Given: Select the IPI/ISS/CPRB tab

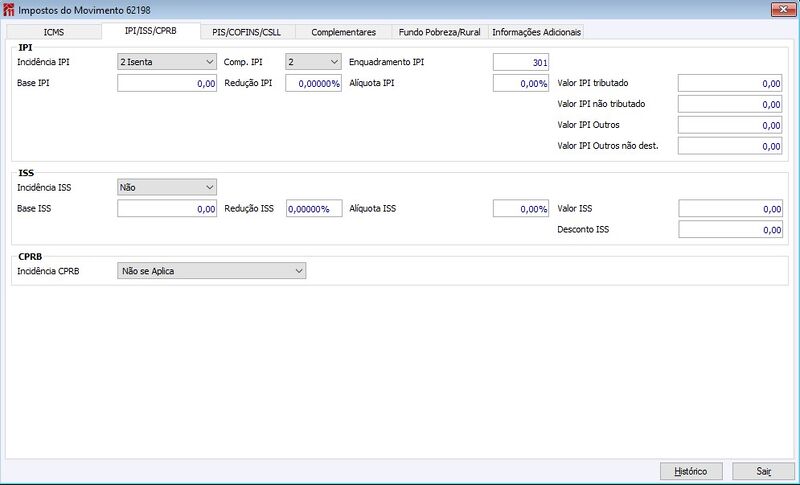Looking at the screenshot, I should point(151,31).
